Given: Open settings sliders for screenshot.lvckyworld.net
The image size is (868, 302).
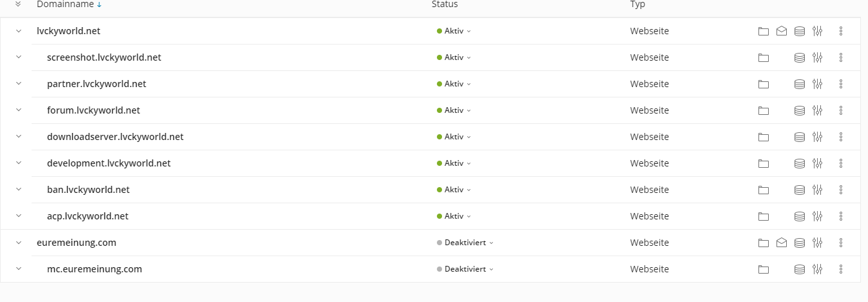Looking at the screenshot, I should (818, 57).
